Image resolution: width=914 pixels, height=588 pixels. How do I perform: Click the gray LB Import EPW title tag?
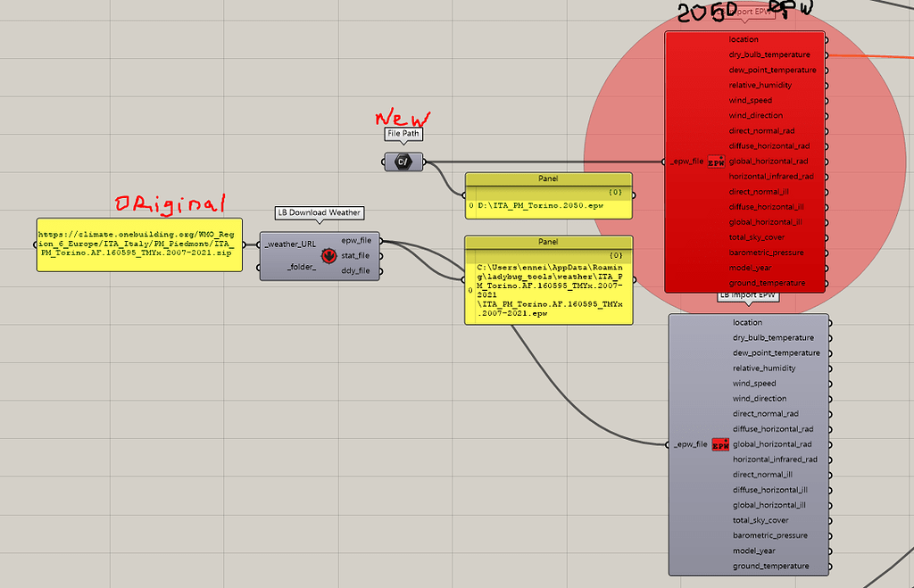(747, 294)
